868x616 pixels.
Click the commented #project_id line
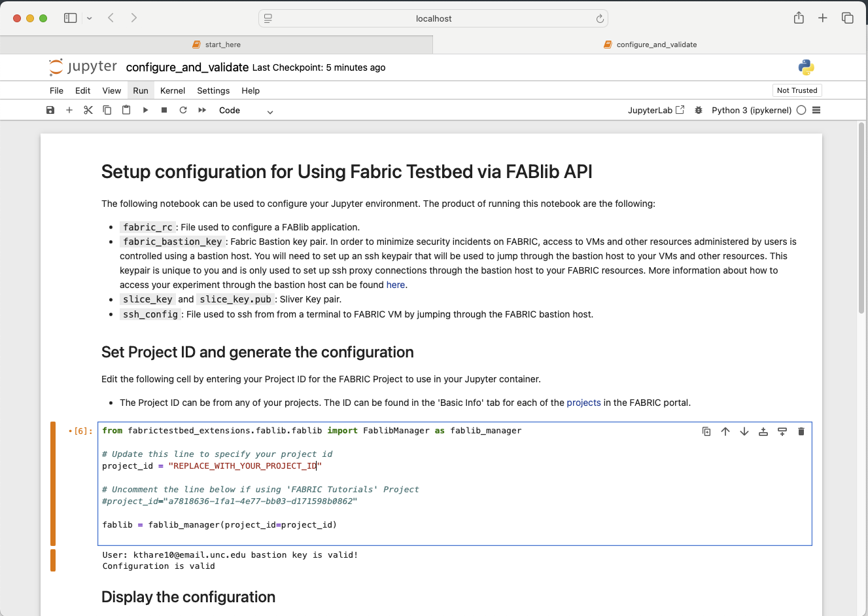[230, 501]
